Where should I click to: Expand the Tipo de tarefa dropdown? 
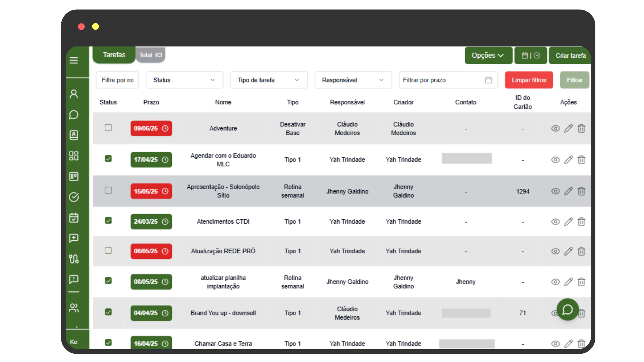coord(269,80)
